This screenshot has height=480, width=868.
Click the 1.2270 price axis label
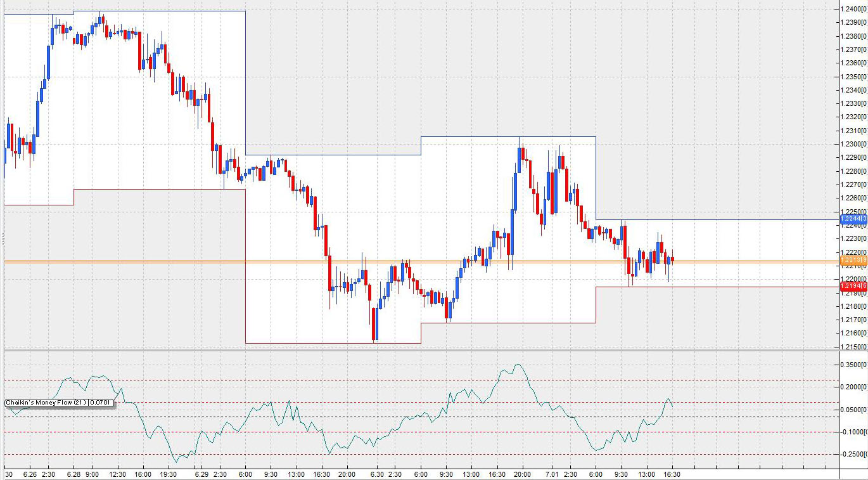[x=854, y=185]
